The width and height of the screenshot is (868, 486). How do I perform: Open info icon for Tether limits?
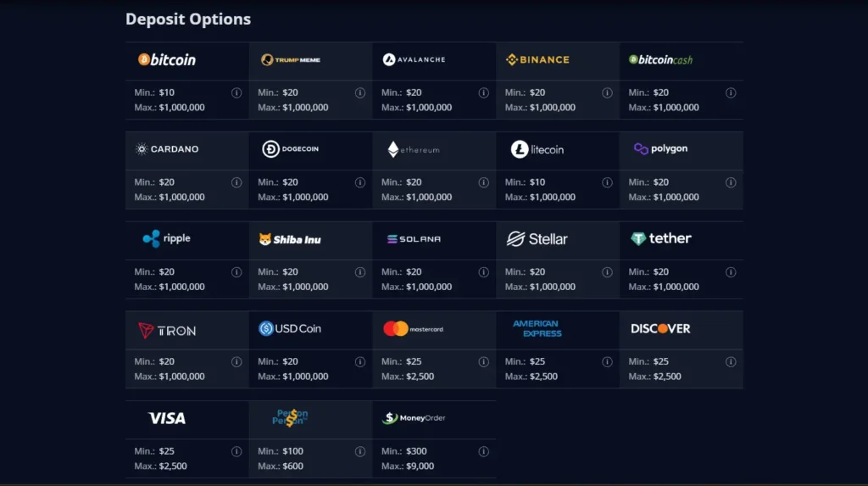(731, 272)
